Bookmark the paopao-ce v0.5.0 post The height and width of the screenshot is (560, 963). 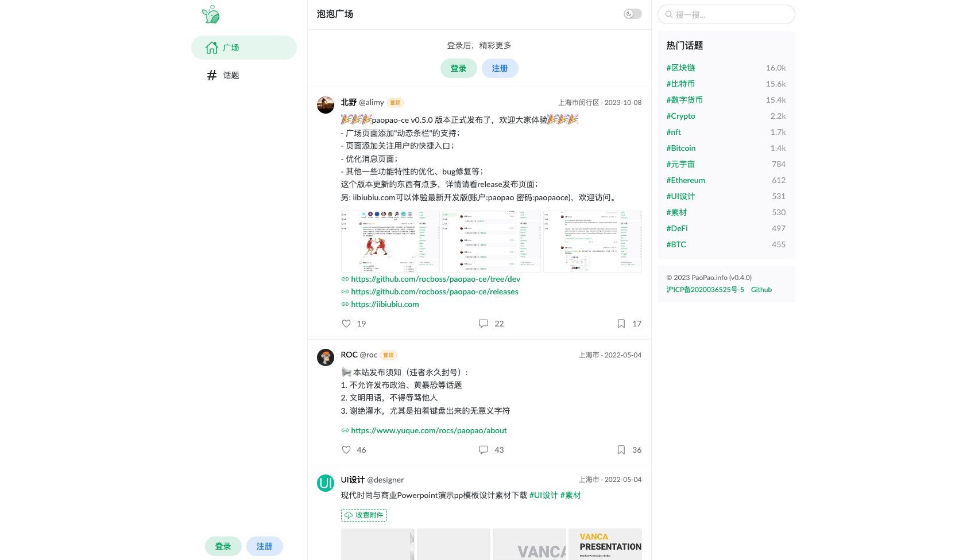tap(621, 324)
